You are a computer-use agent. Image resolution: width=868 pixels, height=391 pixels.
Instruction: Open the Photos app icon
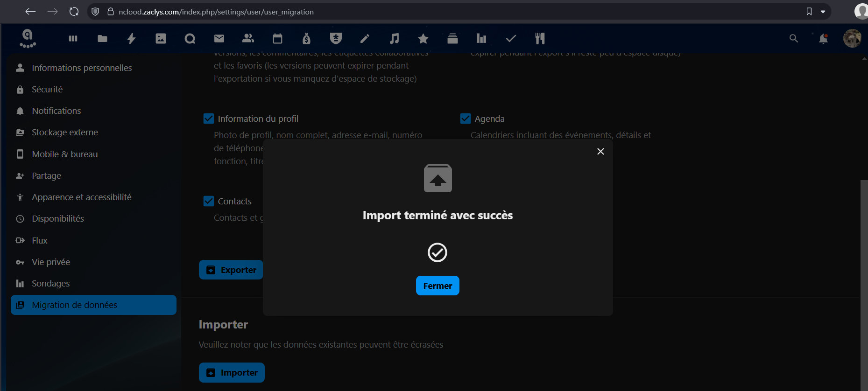(161, 39)
